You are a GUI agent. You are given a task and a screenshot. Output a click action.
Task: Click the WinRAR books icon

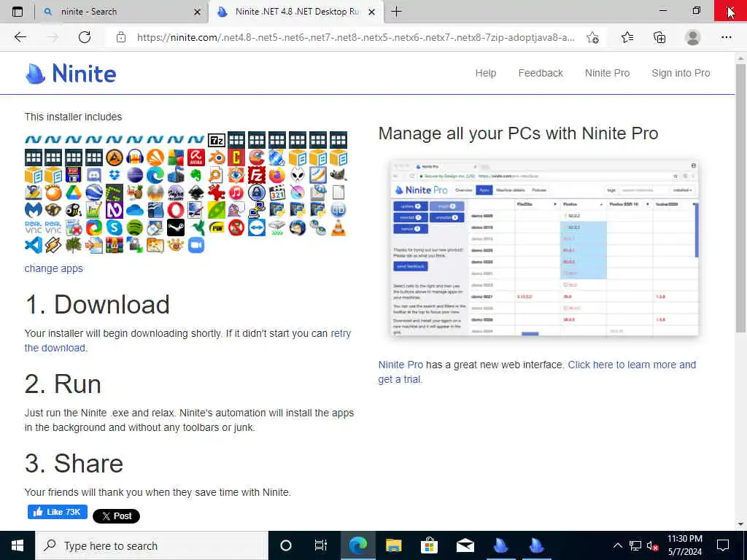click(115, 245)
